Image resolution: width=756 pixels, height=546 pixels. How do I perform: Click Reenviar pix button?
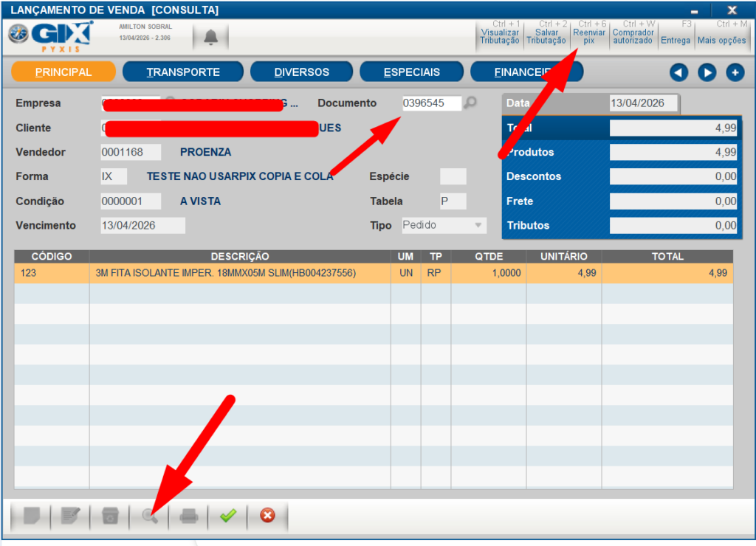click(589, 35)
